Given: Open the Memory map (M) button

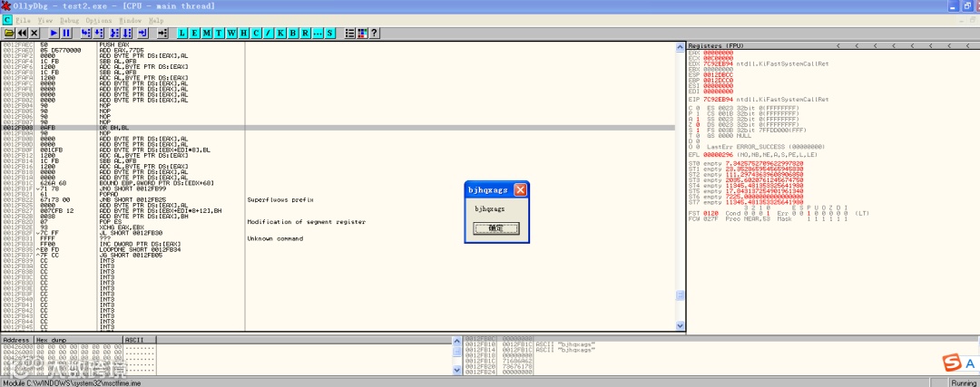Looking at the screenshot, I should point(207,34).
